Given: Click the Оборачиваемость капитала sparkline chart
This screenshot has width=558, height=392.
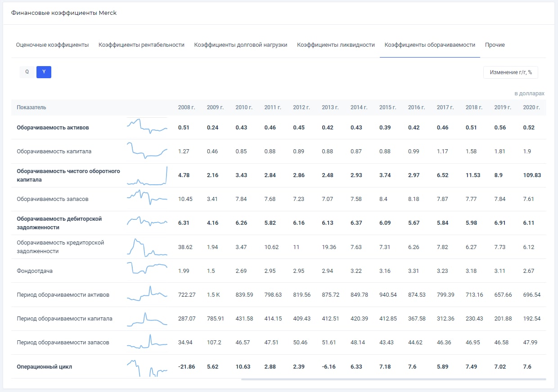Looking at the screenshot, I should point(147,150).
